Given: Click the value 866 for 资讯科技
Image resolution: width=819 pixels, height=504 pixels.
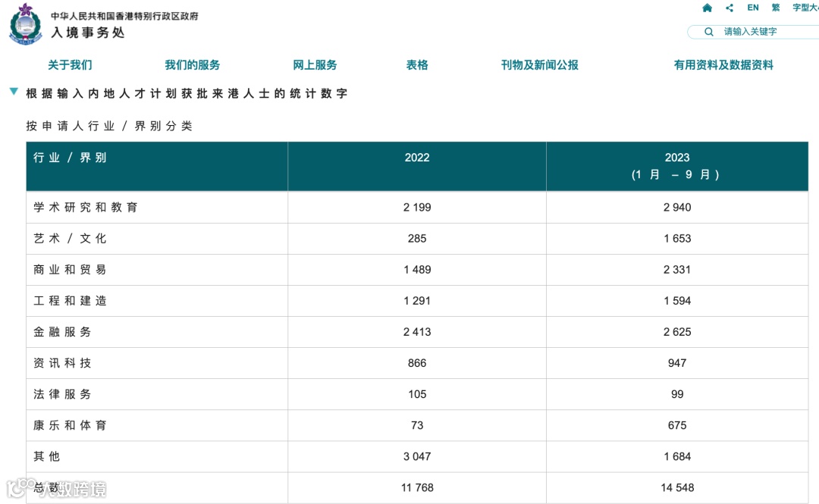Looking at the screenshot, I should coord(417,363).
